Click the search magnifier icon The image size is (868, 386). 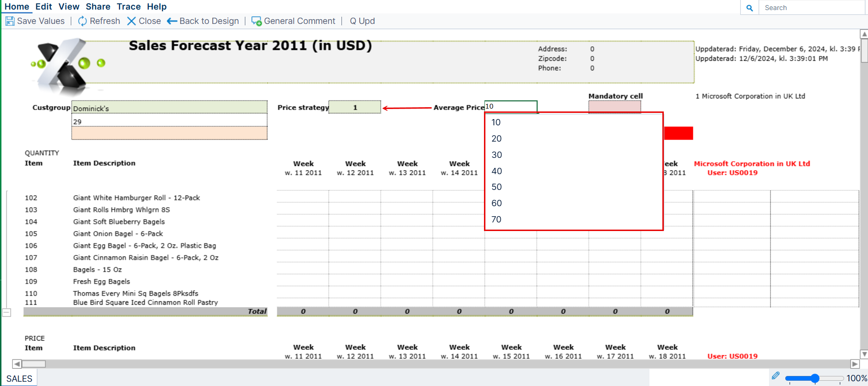point(749,8)
